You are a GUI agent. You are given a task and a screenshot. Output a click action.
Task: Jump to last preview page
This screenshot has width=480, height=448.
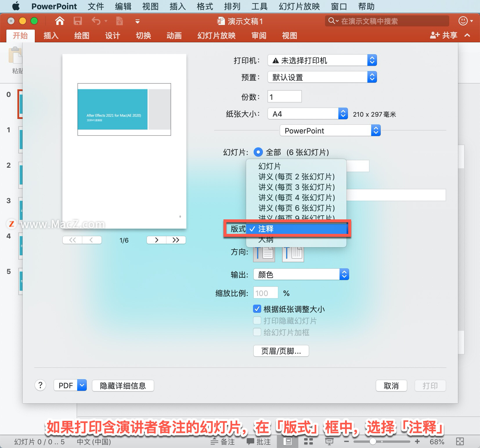click(x=176, y=240)
